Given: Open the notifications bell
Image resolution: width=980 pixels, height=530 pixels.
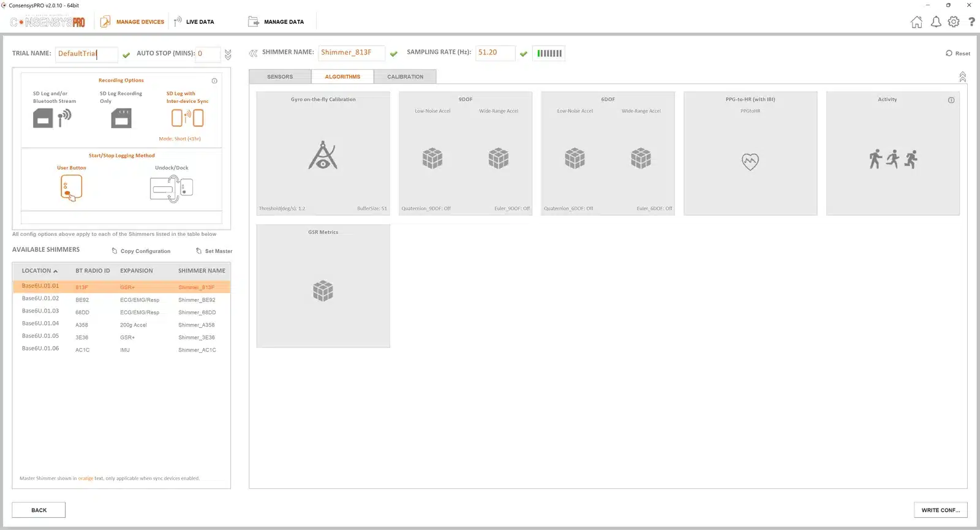Looking at the screenshot, I should pyautogui.click(x=936, y=22).
